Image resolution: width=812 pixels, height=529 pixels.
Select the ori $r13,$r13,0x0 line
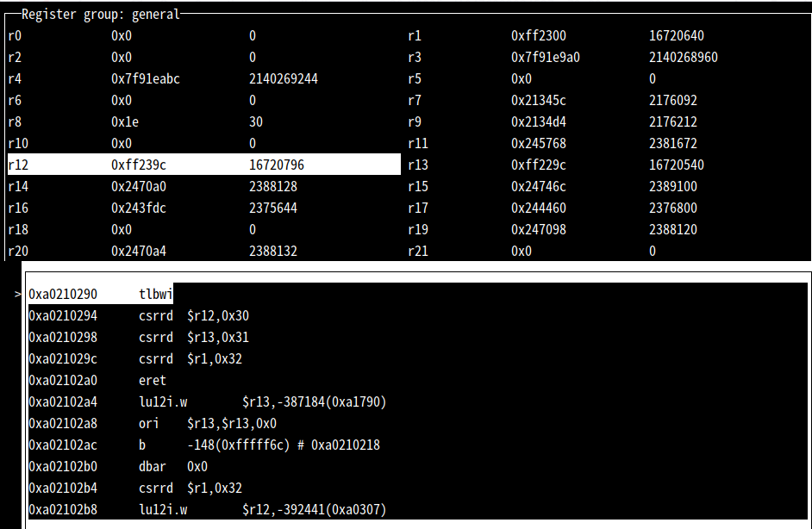pyautogui.click(x=208, y=423)
